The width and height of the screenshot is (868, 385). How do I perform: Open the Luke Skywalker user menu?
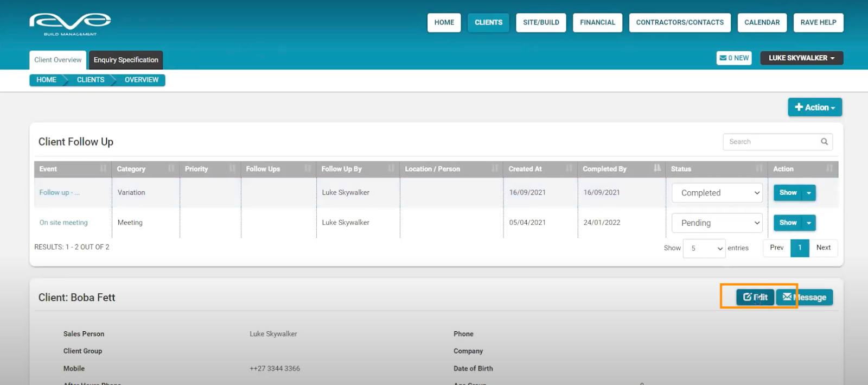801,58
